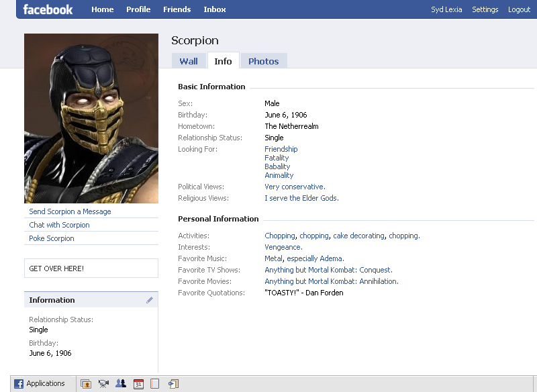Select the Info tab
This screenshot has width=537, height=392.
[224, 61]
